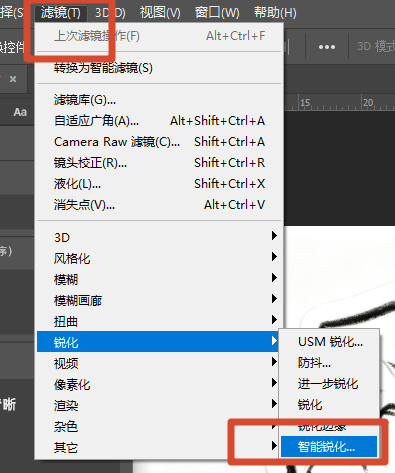This screenshot has width=395, height=473.
Task: Click the Aa text panel icon
Action: 20,112
